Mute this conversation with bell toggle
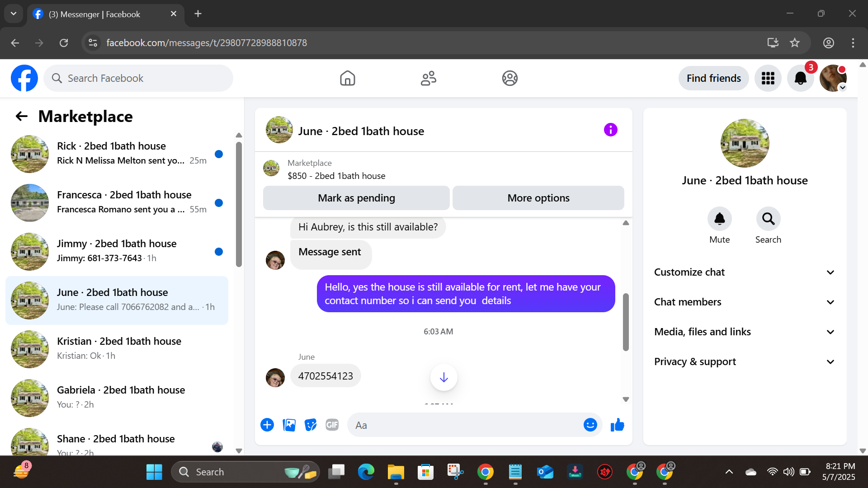868x488 pixels. click(x=719, y=219)
